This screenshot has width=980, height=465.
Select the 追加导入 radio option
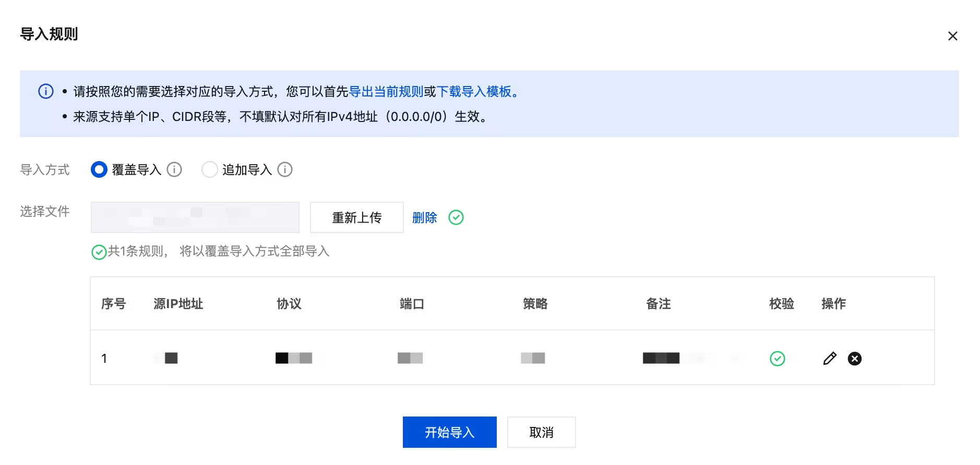click(x=209, y=169)
